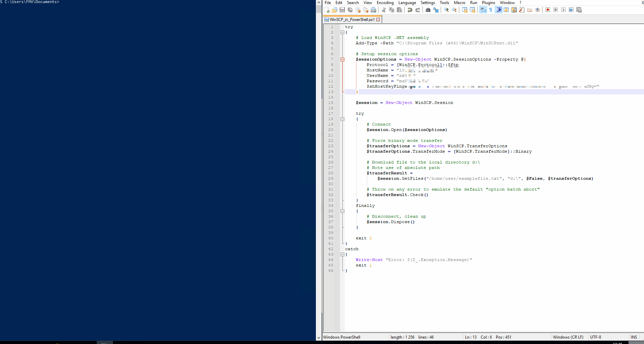Toggle the indent guide button
This screenshot has width=644, height=344.
pos(499,10)
